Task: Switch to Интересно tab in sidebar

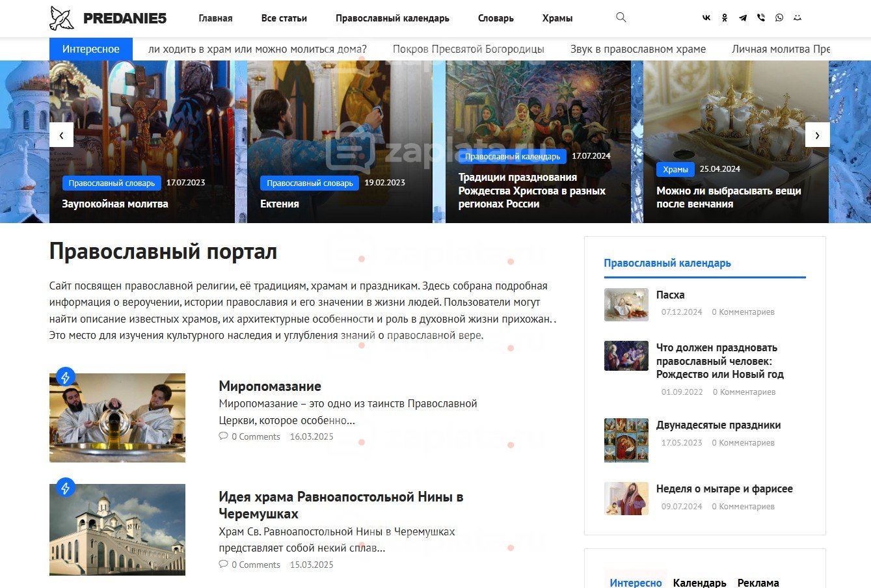Action: tap(636, 583)
